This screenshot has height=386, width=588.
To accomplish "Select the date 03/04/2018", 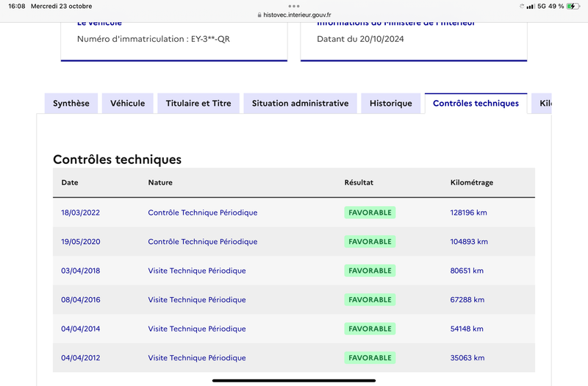I will (x=81, y=271).
